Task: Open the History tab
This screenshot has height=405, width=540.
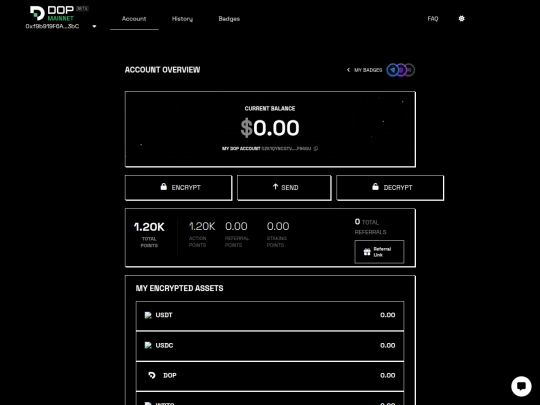Action: coord(182,19)
